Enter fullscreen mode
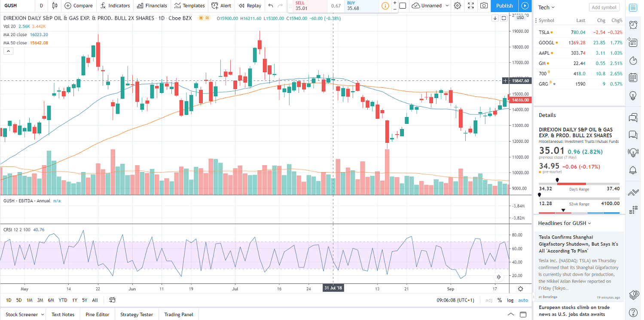Viewport: 644px width, 320px height. tap(471, 6)
